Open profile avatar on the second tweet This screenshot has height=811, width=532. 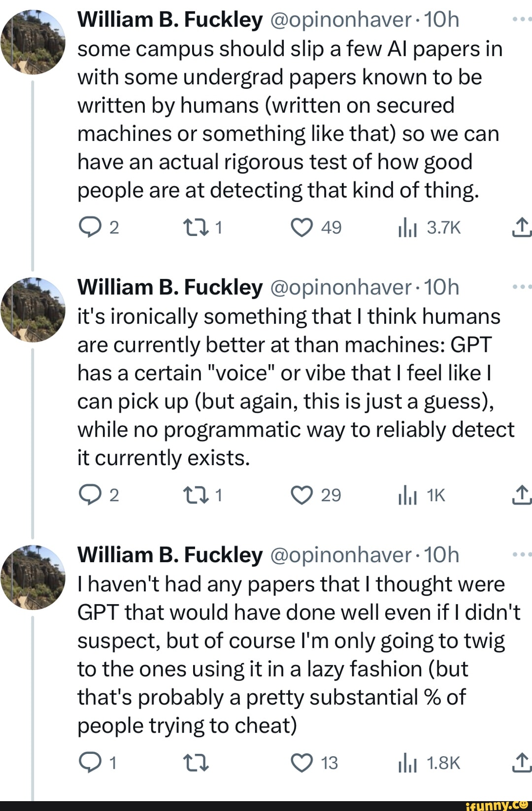33,309
